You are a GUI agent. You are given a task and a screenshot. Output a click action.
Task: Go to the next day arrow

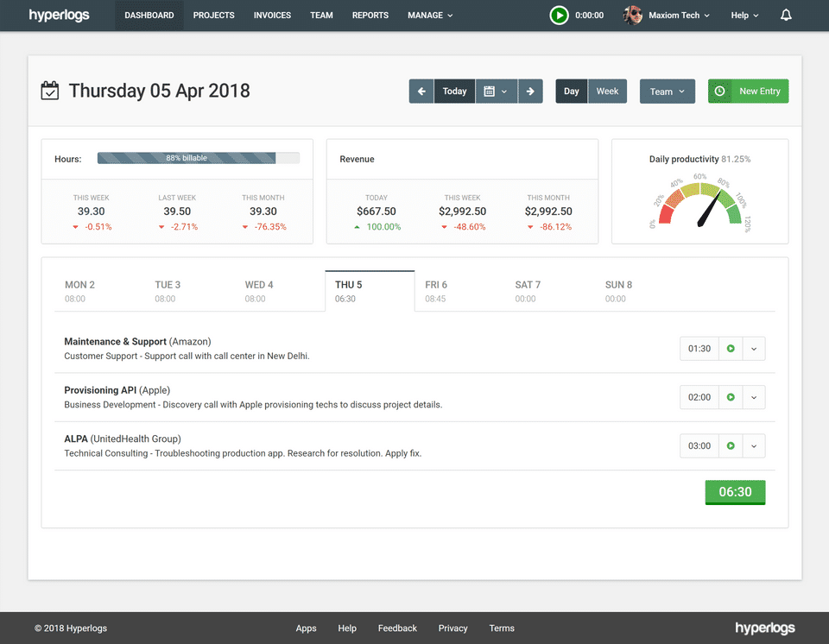[x=530, y=91]
